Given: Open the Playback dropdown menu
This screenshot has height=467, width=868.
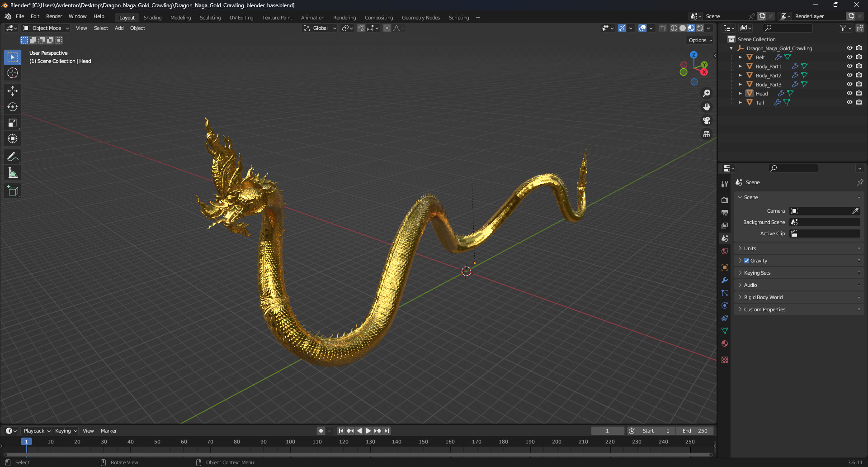Looking at the screenshot, I should coord(37,431).
